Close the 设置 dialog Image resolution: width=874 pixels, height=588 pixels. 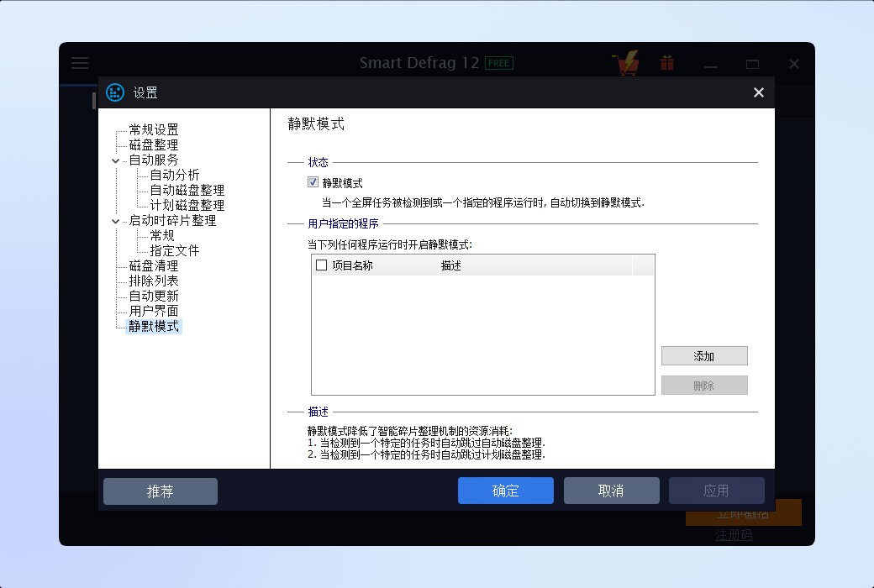point(759,92)
